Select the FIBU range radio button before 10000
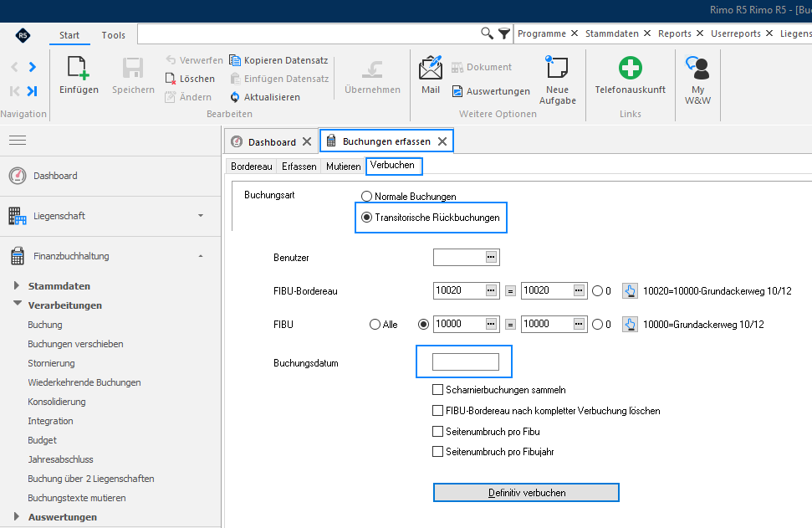This screenshot has height=528, width=812. click(424, 325)
